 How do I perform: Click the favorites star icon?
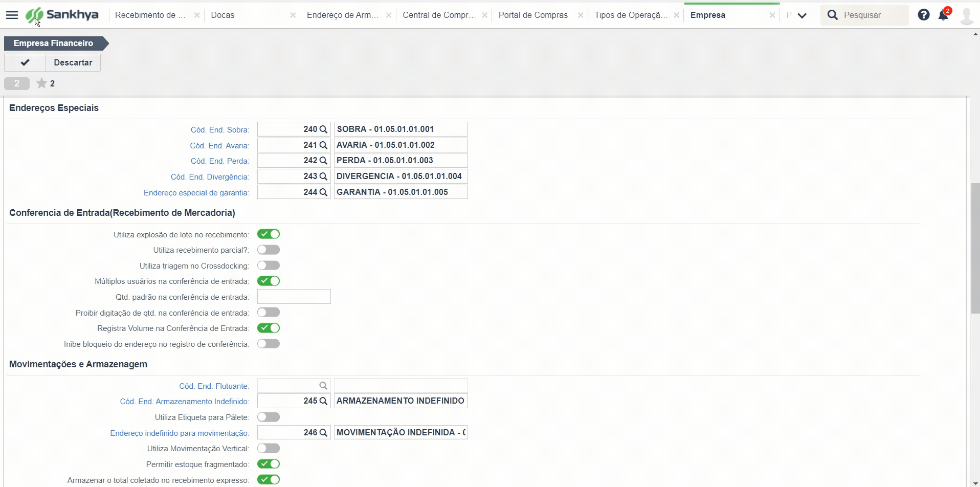pos(41,83)
